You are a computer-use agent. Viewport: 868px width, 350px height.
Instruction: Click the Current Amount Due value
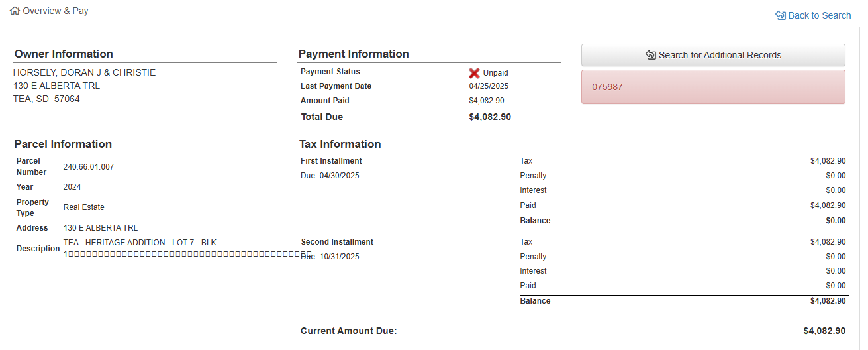point(824,331)
